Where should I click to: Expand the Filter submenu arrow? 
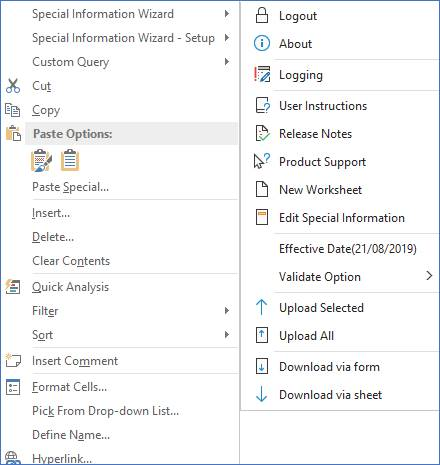227,311
